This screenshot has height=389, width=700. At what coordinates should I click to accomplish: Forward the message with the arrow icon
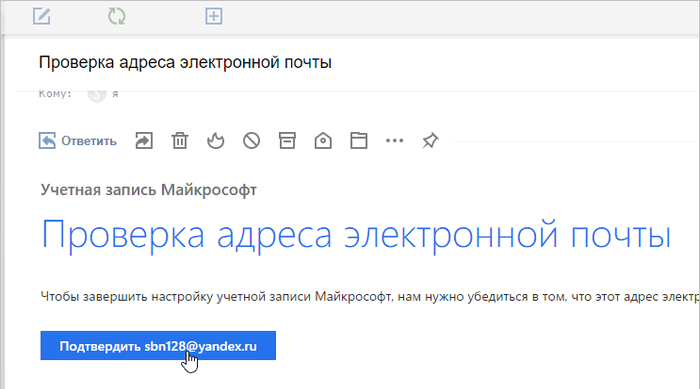(x=144, y=141)
